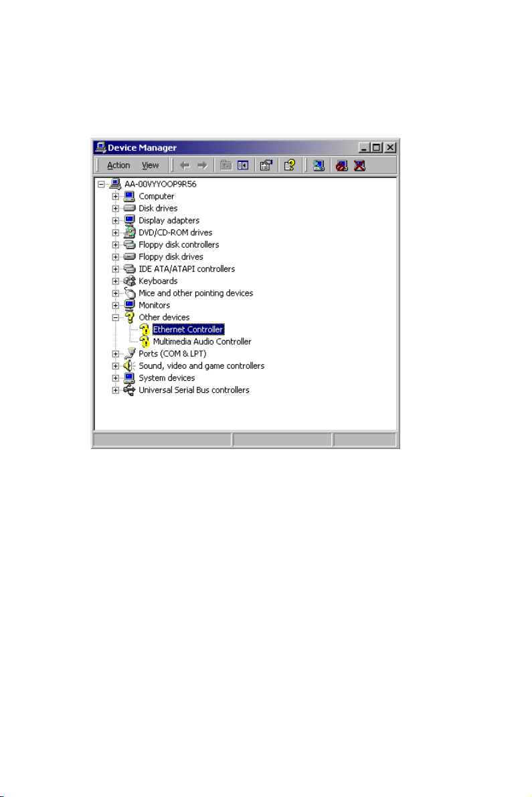Image resolution: width=532 pixels, height=797 pixels.
Task: Click the Back arrow toolbar button
Action: 185,165
